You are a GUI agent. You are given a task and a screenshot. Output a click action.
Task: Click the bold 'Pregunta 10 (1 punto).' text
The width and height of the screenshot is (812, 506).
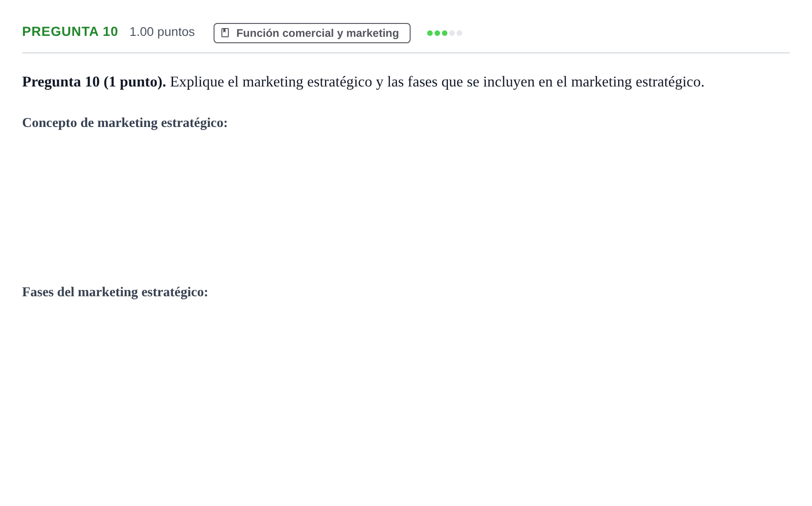click(x=94, y=82)
